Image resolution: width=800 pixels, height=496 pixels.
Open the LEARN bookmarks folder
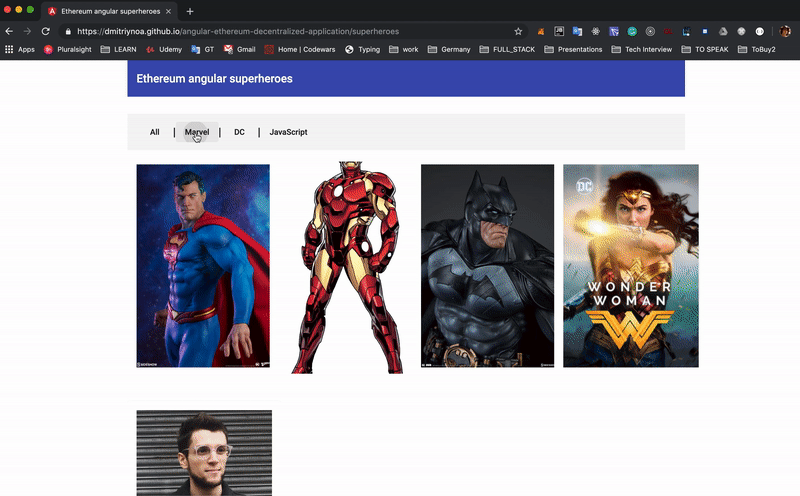point(118,49)
